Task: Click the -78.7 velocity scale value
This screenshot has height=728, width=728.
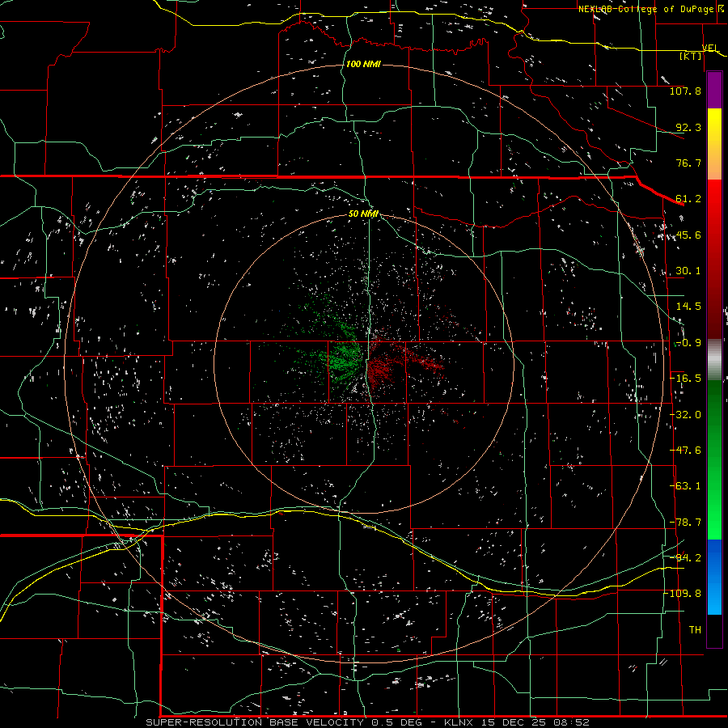Action: coord(686,523)
